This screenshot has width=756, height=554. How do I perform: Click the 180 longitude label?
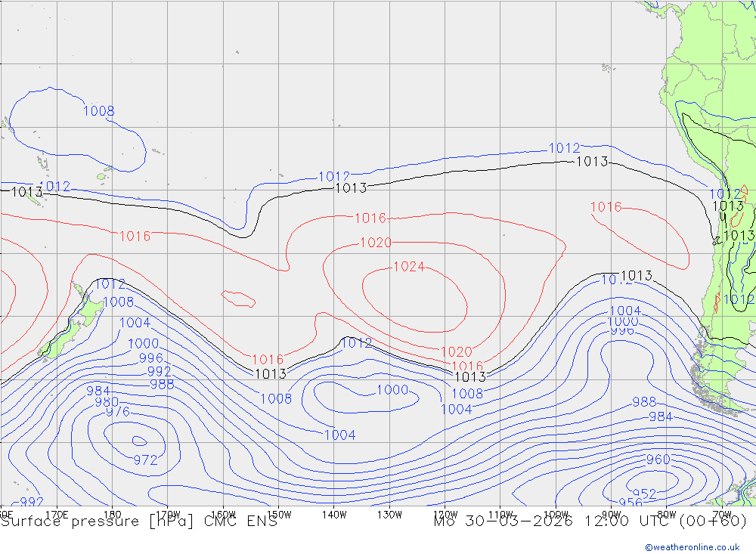pos(112,513)
